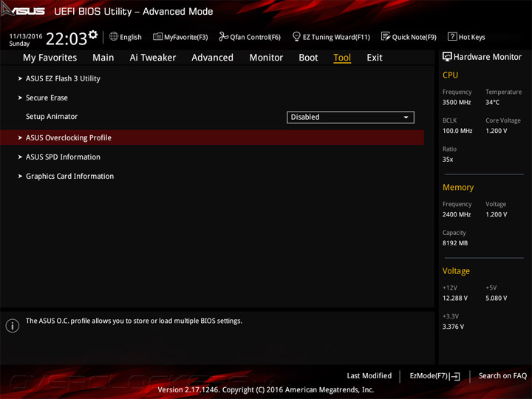Click the EzMode exit arrow icon

tap(455, 376)
